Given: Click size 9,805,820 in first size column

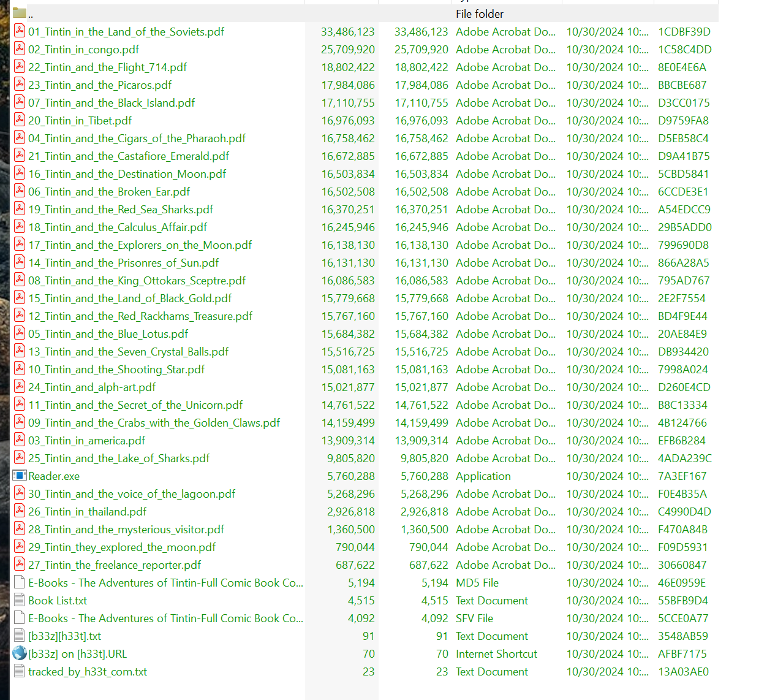Looking at the screenshot, I should [x=351, y=458].
